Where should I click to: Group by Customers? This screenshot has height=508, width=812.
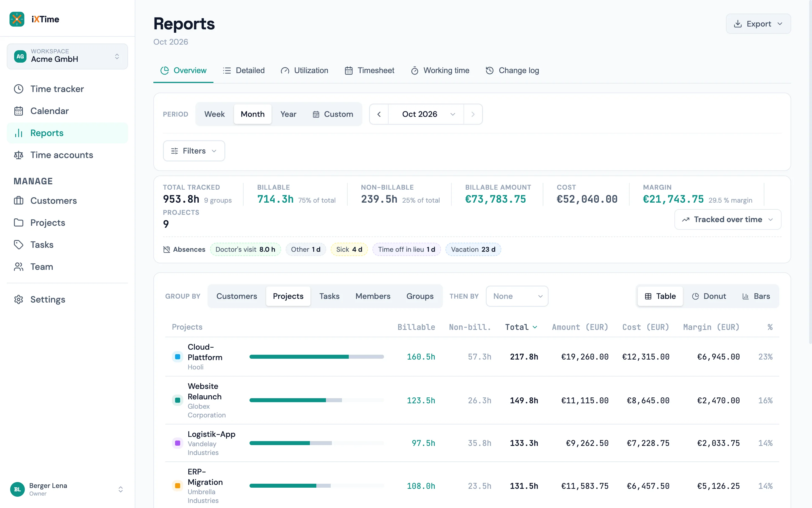(237, 296)
